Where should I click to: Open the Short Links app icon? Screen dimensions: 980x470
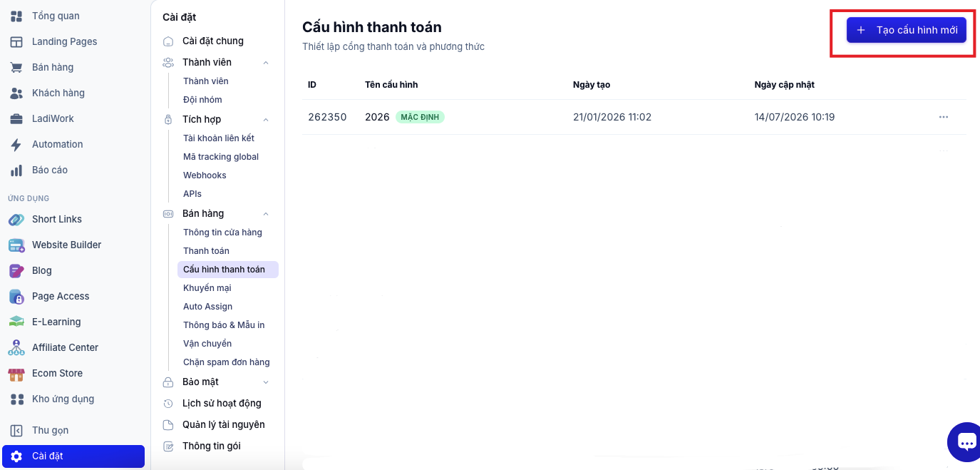click(x=16, y=219)
